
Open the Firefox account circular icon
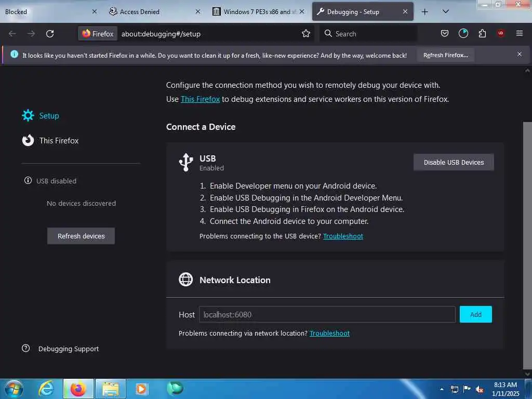click(463, 33)
